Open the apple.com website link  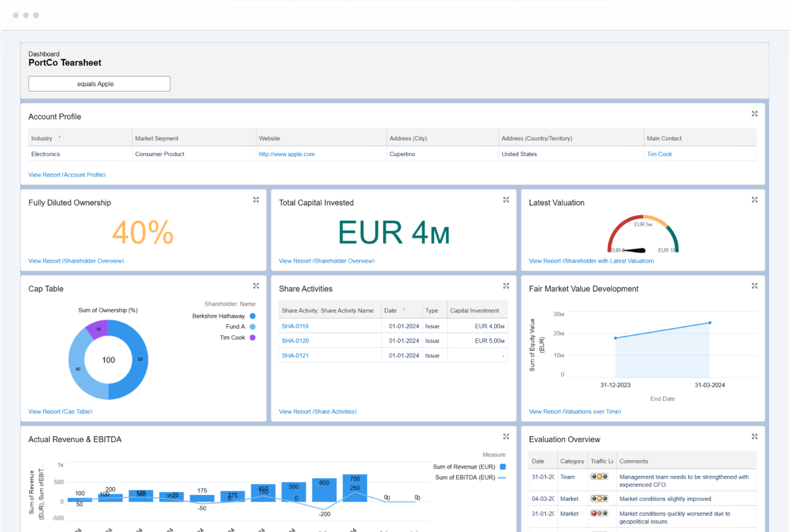pos(287,154)
